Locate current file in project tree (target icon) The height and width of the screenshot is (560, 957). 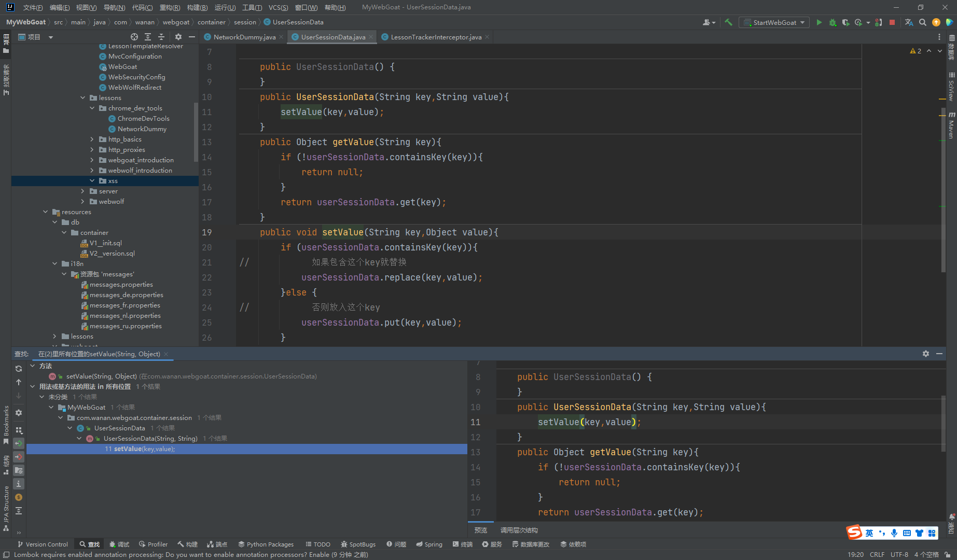click(134, 37)
